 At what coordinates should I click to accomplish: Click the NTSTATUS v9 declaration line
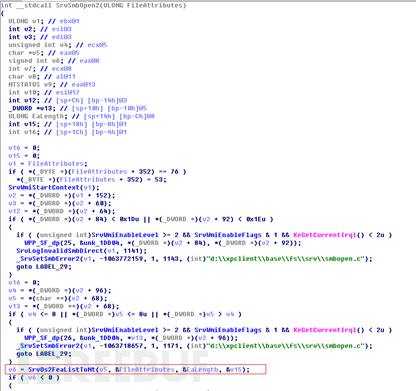52,85
